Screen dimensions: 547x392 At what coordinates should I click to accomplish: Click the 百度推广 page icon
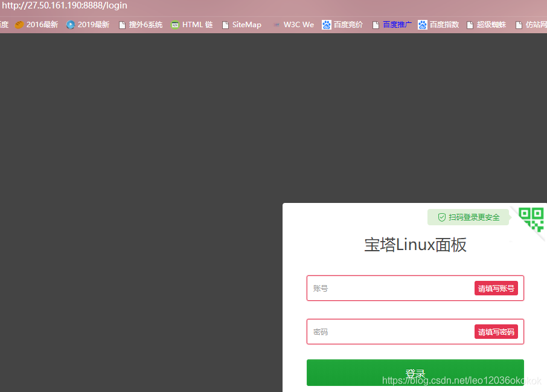[x=376, y=25]
